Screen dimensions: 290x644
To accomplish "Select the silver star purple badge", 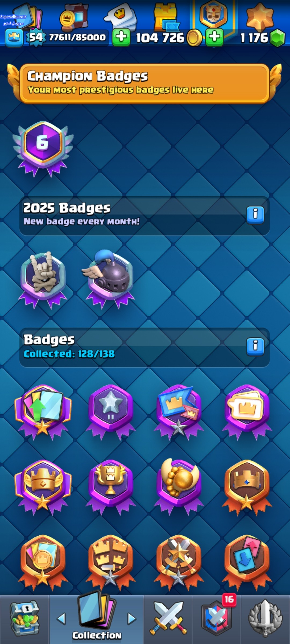I will 111,412.
